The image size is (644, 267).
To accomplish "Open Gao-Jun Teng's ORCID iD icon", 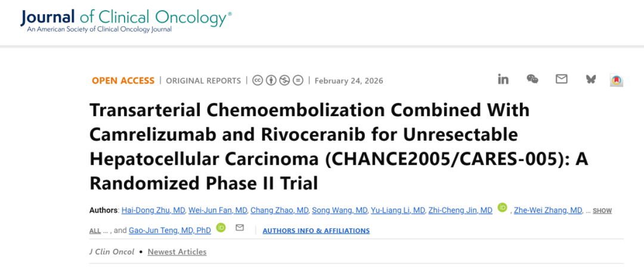I will point(221,228).
